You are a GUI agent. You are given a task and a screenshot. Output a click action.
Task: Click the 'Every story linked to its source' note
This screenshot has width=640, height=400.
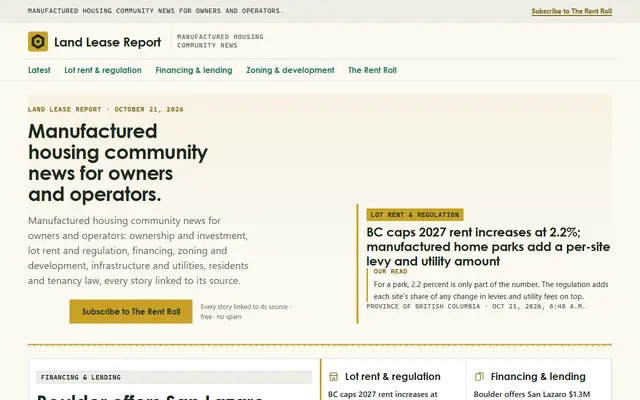(246, 311)
